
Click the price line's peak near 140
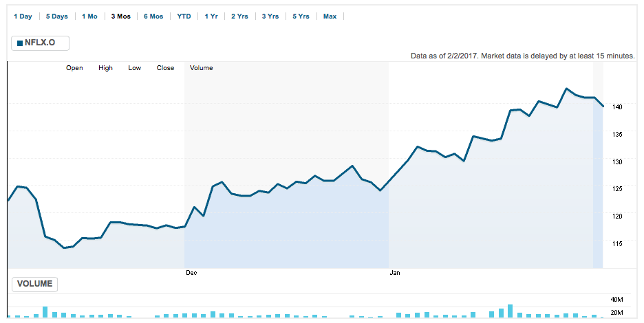click(566, 89)
